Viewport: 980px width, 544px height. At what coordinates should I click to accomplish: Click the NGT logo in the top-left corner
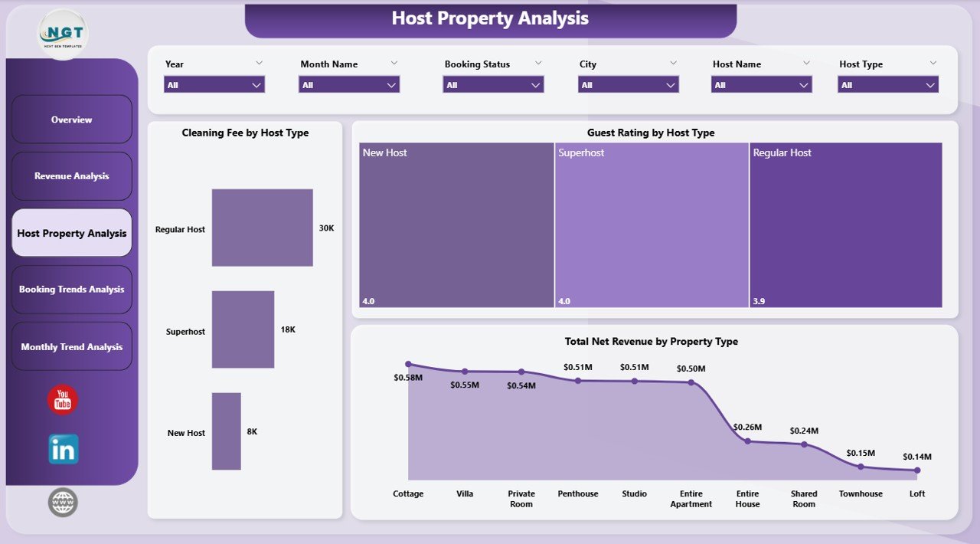coord(61,32)
